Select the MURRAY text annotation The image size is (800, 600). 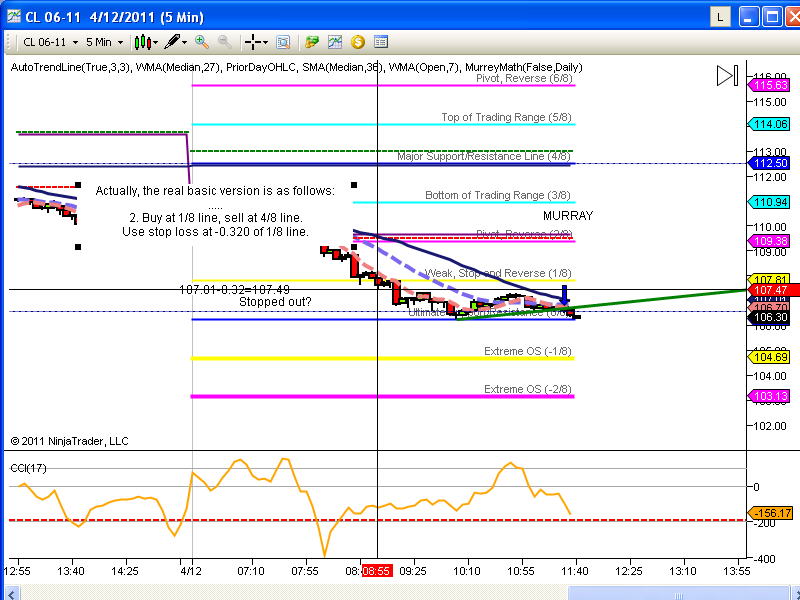(568, 216)
